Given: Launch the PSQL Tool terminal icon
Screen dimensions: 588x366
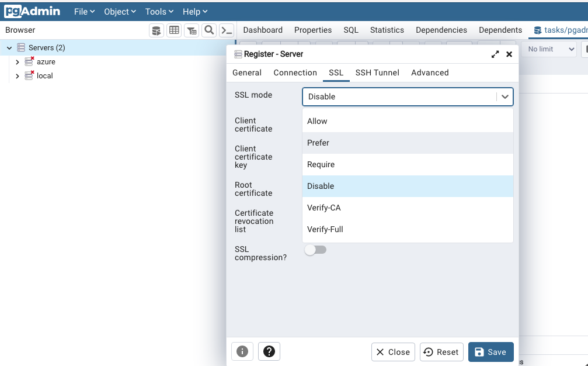Looking at the screenshot, I should (x=227, y=30).
